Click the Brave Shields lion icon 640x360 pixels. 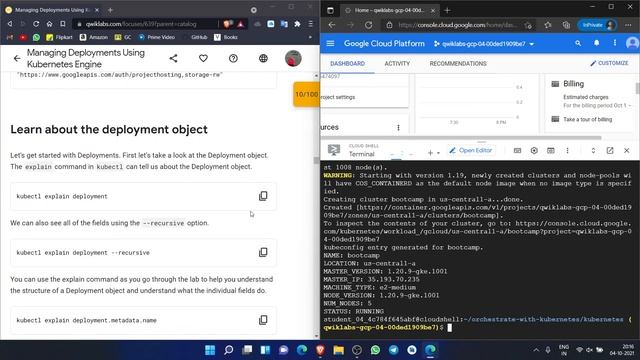pos(227,24)
